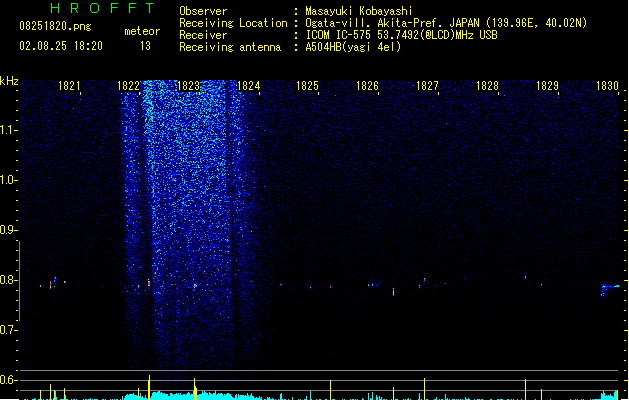Image resolution: width=629 pixels, height=400 pixels.
Task: Click the 1825 time axis label
Action: 307,86
